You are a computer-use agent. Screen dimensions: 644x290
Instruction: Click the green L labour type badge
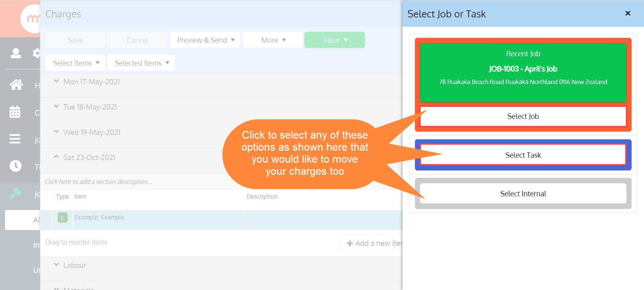pos(63,218)
